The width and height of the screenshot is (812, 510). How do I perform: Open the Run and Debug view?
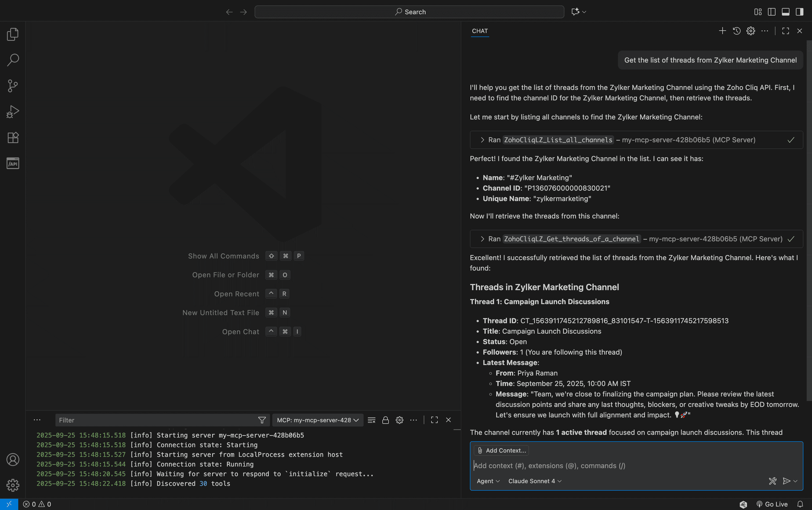click(13, 112)
